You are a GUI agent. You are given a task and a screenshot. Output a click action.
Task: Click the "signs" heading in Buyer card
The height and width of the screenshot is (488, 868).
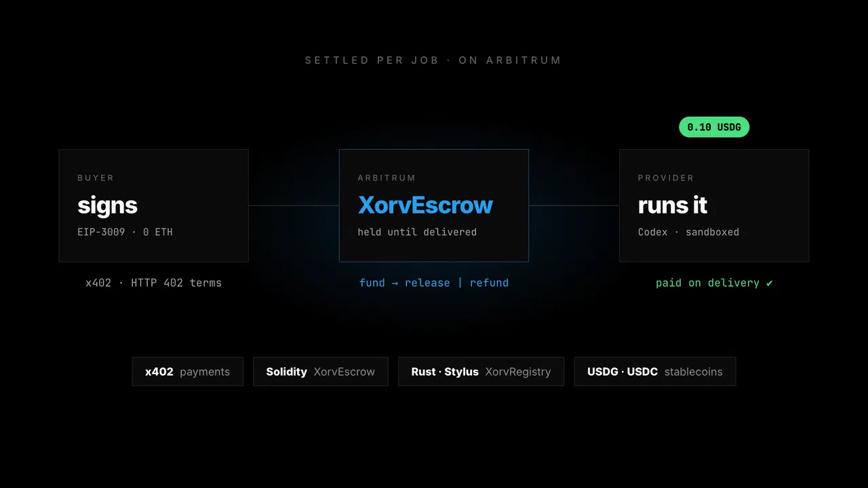tap(107, 205)
